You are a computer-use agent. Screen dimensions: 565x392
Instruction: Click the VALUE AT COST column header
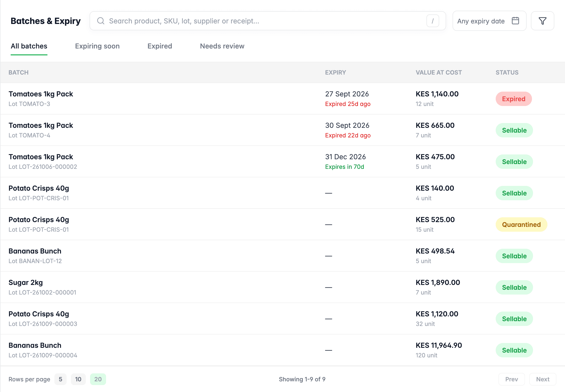tap(439, 72)
